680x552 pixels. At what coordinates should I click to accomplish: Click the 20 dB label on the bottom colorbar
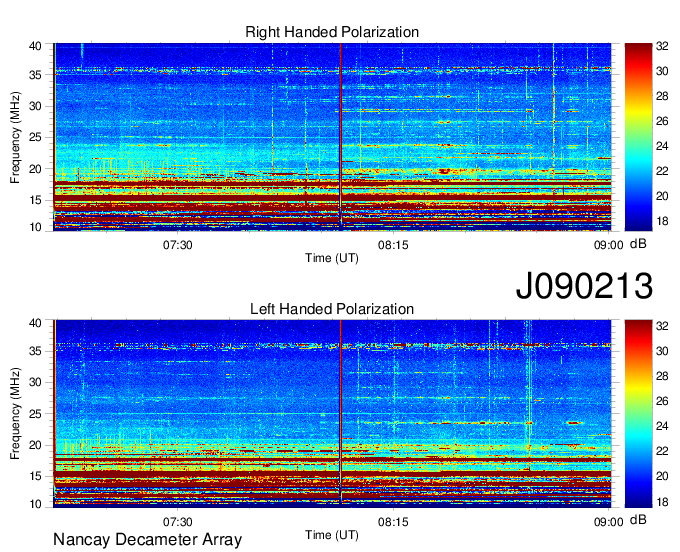click(x=662, y=476)
